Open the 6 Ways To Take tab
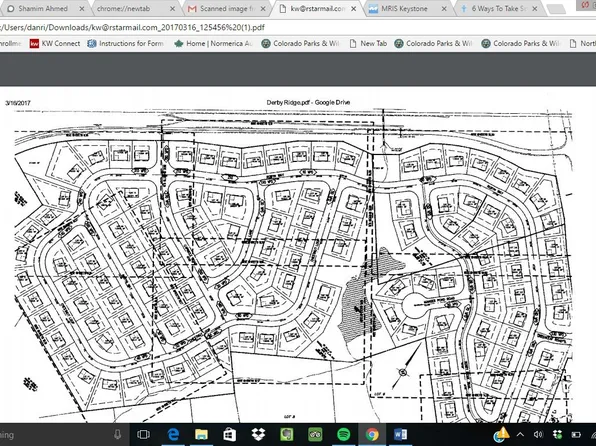Screen dimensions: 596x446 click(499, 8)
